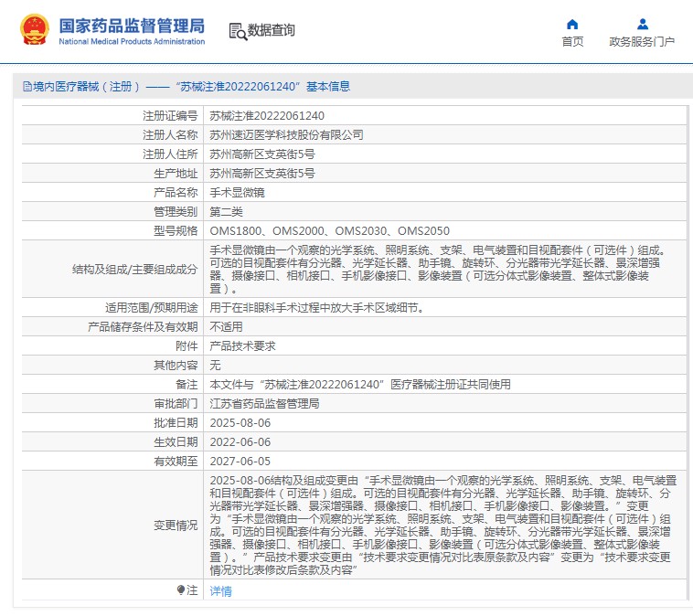Click the 政务服务门户 person icon
The image size is (693, 616).
[642, 24]
